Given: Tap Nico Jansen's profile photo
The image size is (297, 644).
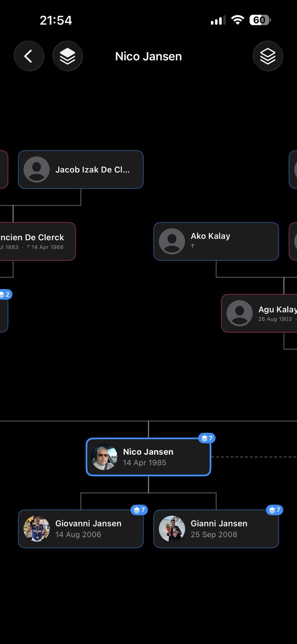Looking at the screenshot, I should (104, 457).
